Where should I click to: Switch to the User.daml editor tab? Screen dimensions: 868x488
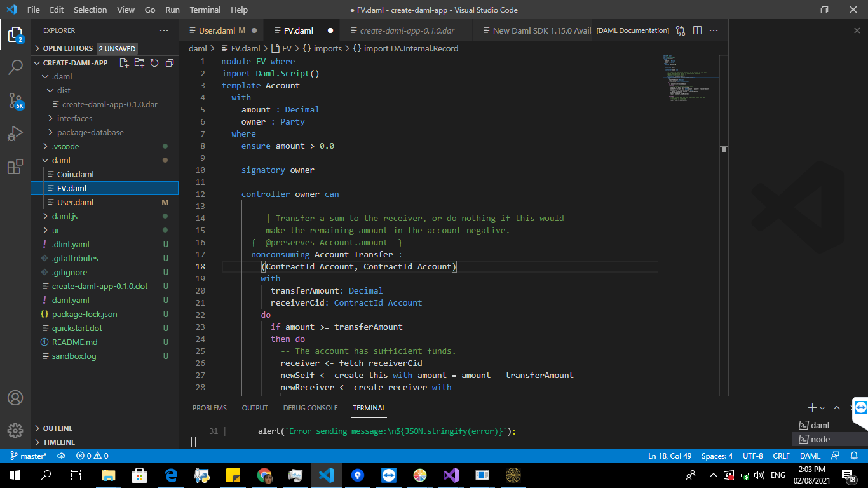click(x=217, y=30)
